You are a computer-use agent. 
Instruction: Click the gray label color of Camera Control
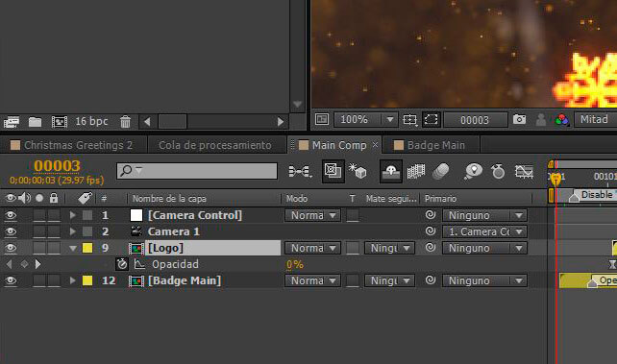click(87, 215)
